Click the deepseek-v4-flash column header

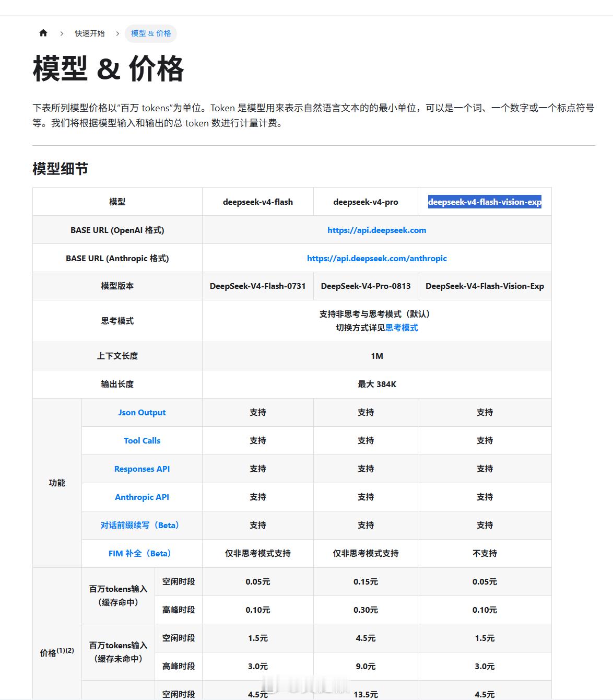point(257,202)
